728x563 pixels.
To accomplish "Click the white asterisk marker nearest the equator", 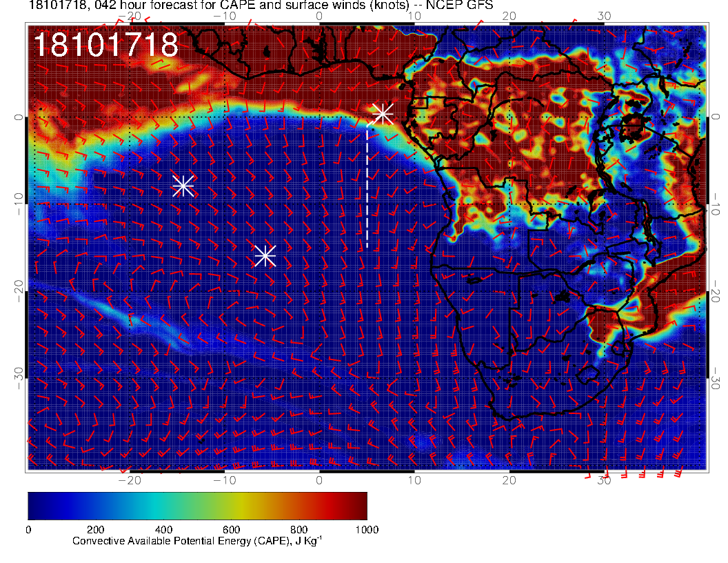I will [x=383, y=113].
